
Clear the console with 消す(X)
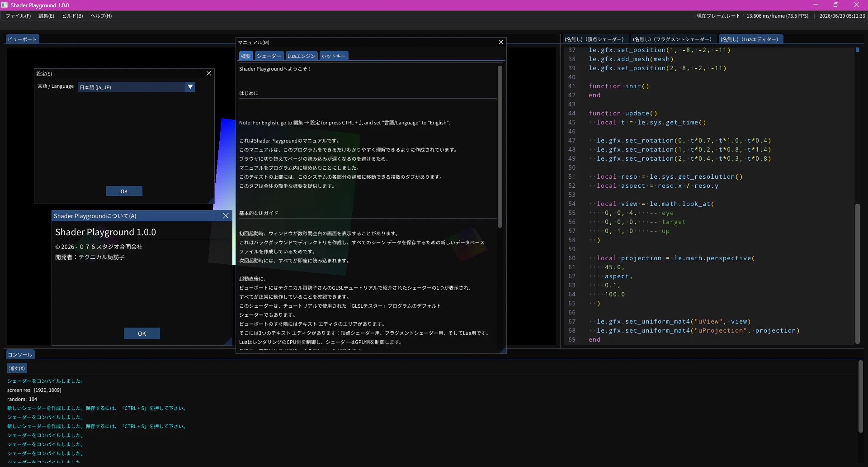[x=17, y=368]
